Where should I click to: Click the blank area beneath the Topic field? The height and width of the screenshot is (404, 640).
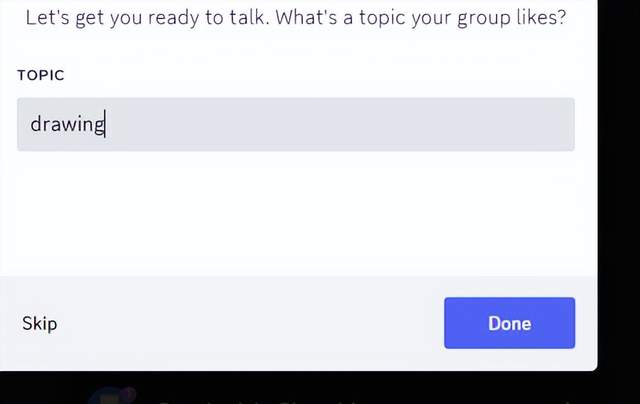[295, 210]
